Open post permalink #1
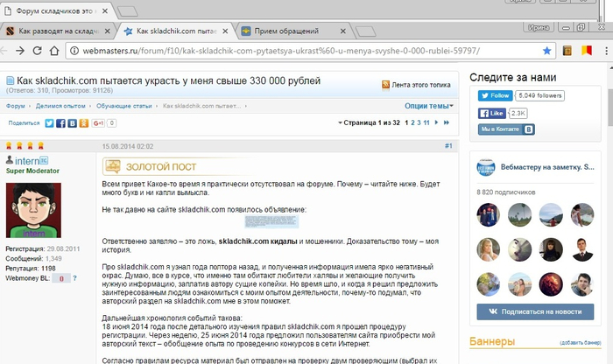Image resolution: width=613 pixels, height=364 pixels. tap(448, 146)
